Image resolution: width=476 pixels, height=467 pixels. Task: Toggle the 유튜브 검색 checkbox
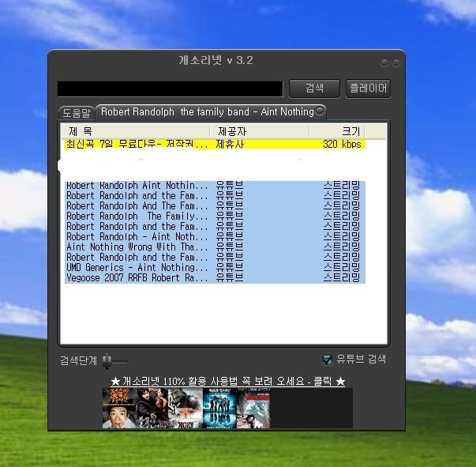click(328, 360)
